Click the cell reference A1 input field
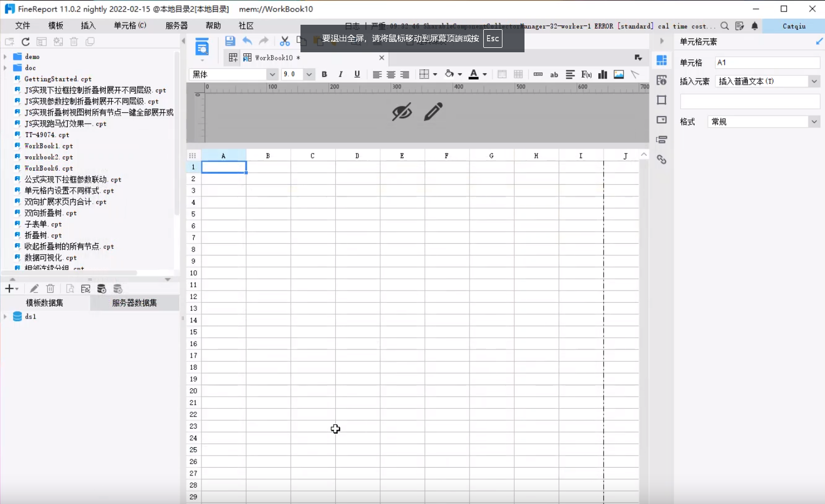This screenshot has width=825, height=504. [767, 63]
